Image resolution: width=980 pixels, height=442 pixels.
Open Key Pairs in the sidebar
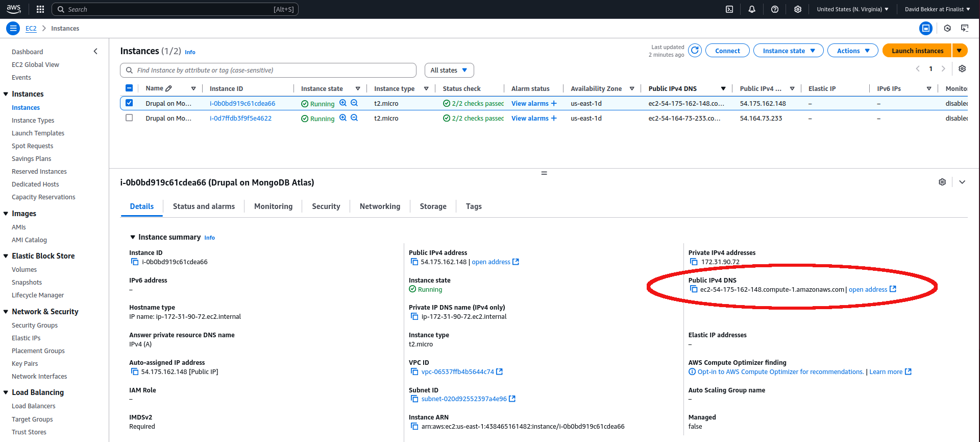click(x=24, y=363)
